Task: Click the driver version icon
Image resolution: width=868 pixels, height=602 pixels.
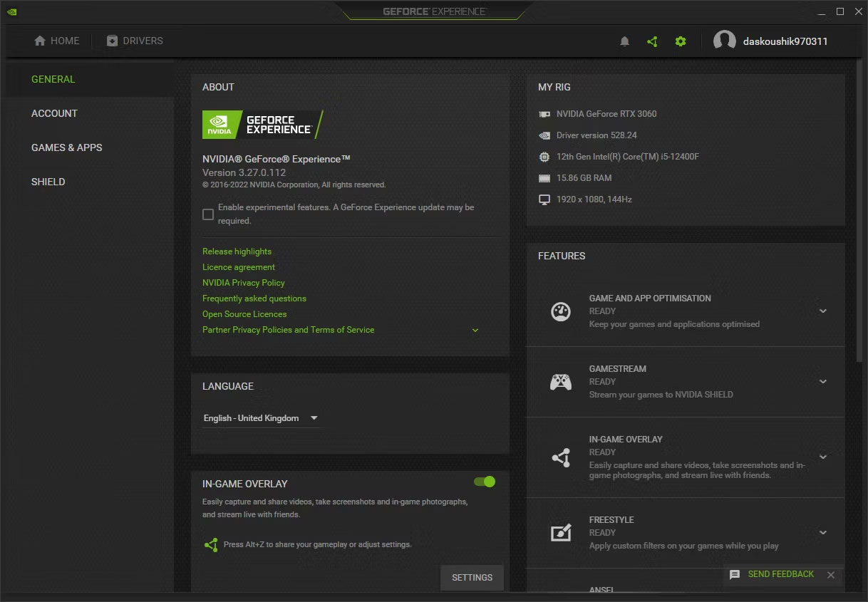Action: (x=544, y=135)
